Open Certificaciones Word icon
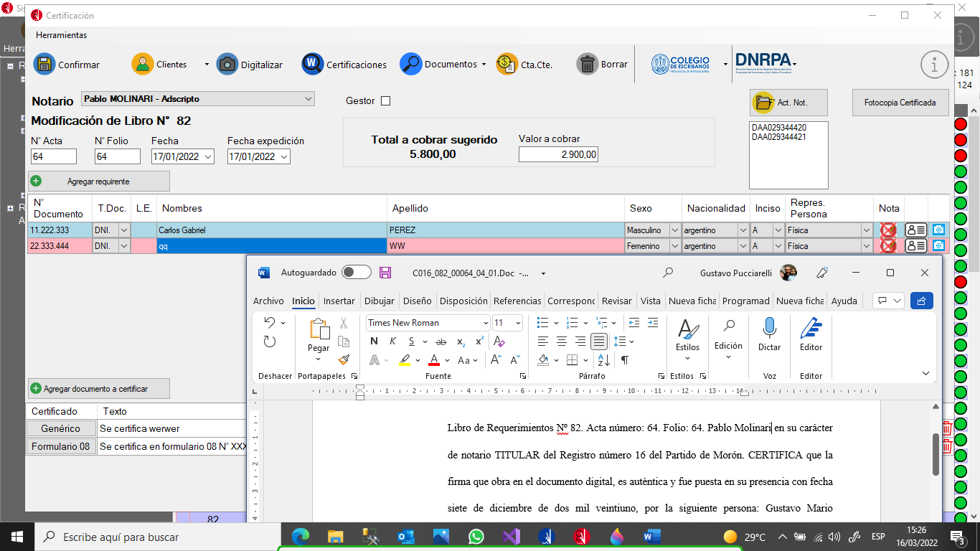Image resolution: width=980 pixels, height=551 pixels. 312,64
